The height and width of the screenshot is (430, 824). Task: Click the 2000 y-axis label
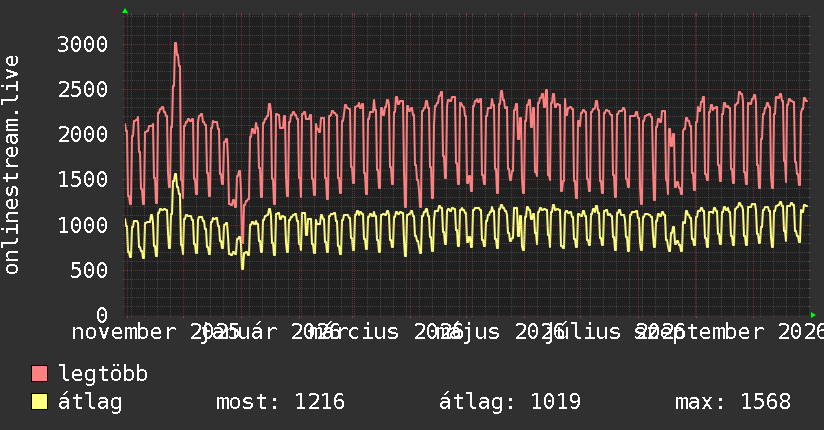point(83,135)
